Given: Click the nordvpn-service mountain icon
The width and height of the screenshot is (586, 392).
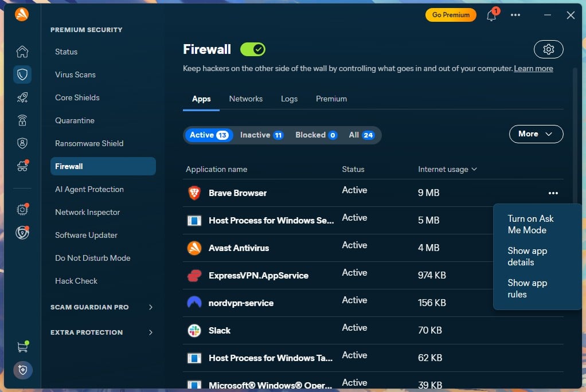Looking at the screenshot, I should click(x=194, y=303).
